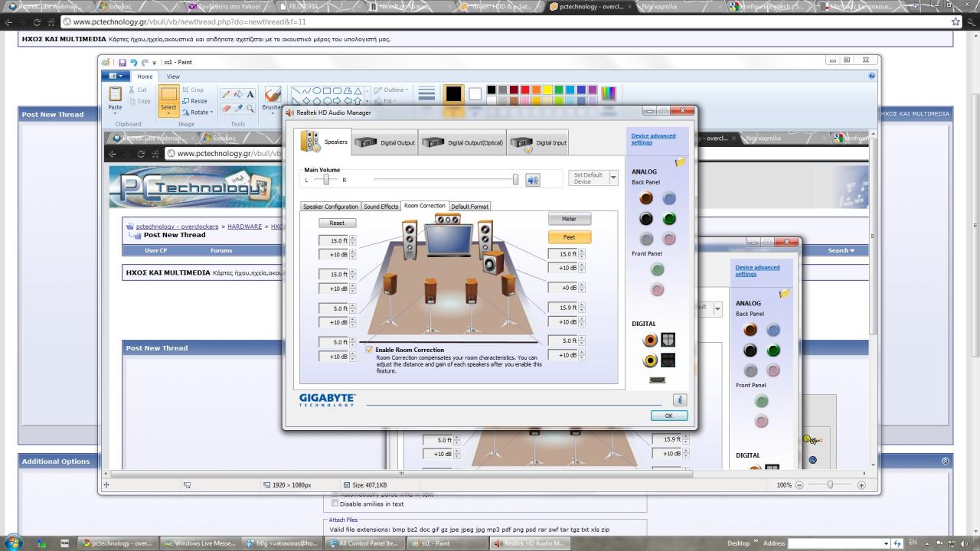Open the Edit colors rainbow button in Paint
Screen dimensions: 980x551
point(609,93)
